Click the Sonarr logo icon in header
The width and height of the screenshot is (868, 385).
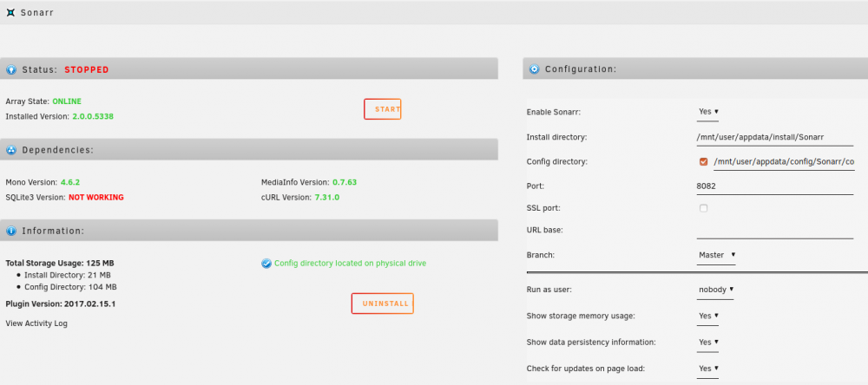pos(10,12)
